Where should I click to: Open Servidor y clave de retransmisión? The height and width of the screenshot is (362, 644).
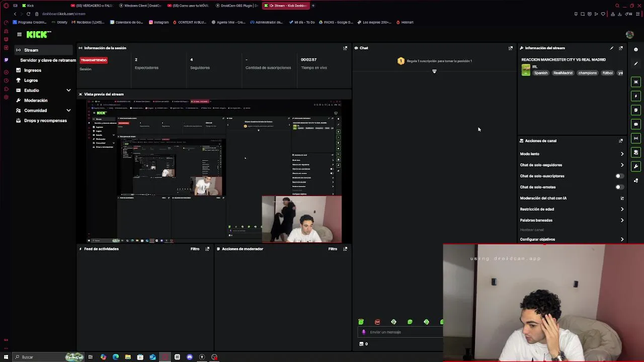coord(48,60)
